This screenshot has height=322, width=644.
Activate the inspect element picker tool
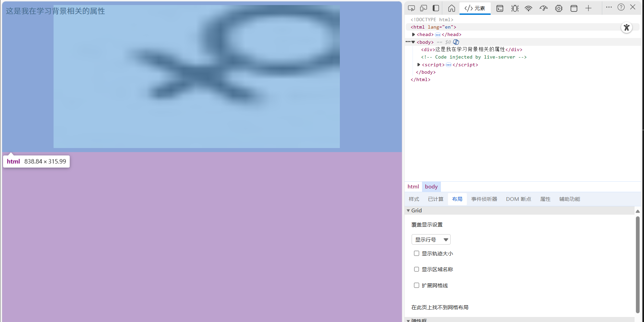coord(411,8)
